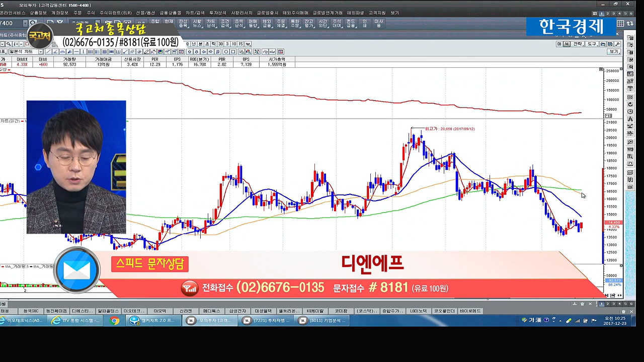This screenshot has height=362, width=644.
Task: Click the swap arrows icon at top right
Action: [629, 23]
